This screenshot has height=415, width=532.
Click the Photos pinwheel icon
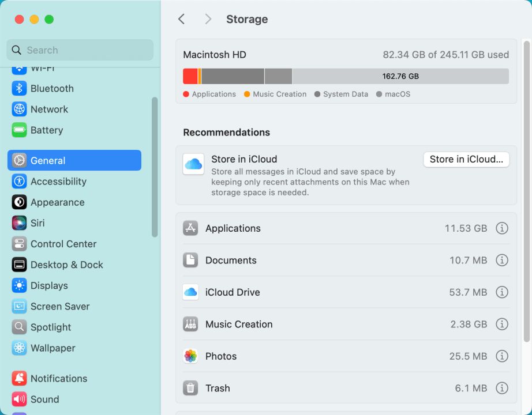pyautogui.click(x=190, y=356)
